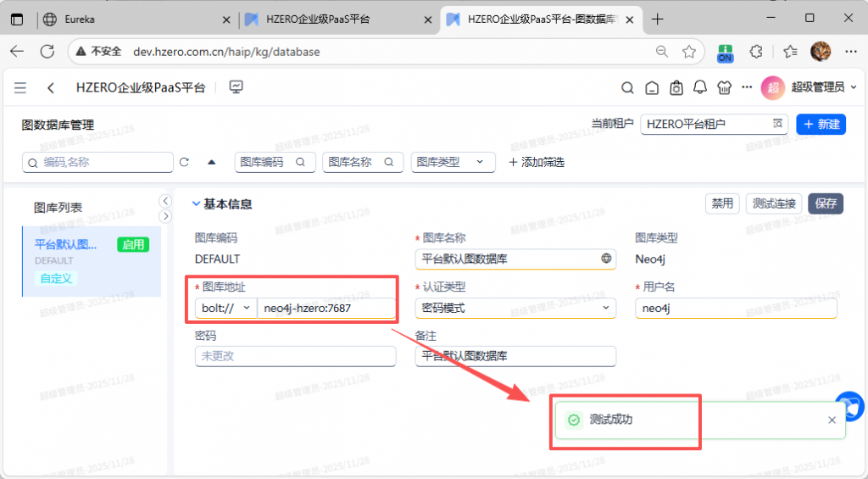Expand the 认证类型 密码模式 dropdown
868x479 pixels.
coord(515,309)
